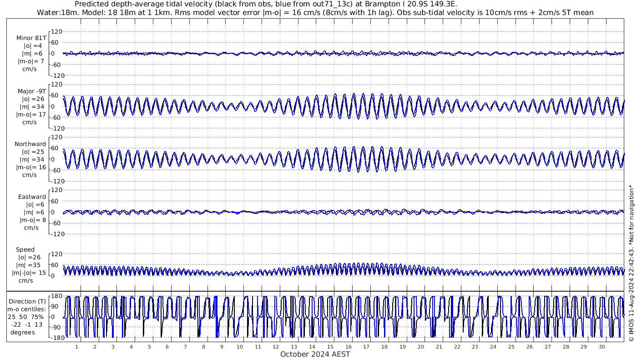This screenshot has width=637, height=364.
Task: Click the '|m-o|= 8' value in Eastward panel
Action: click(x=33, y=220)
